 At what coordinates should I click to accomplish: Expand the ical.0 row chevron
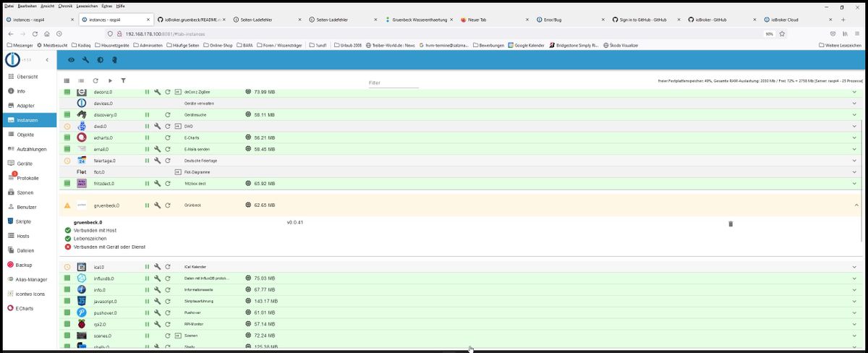point(855,267)
